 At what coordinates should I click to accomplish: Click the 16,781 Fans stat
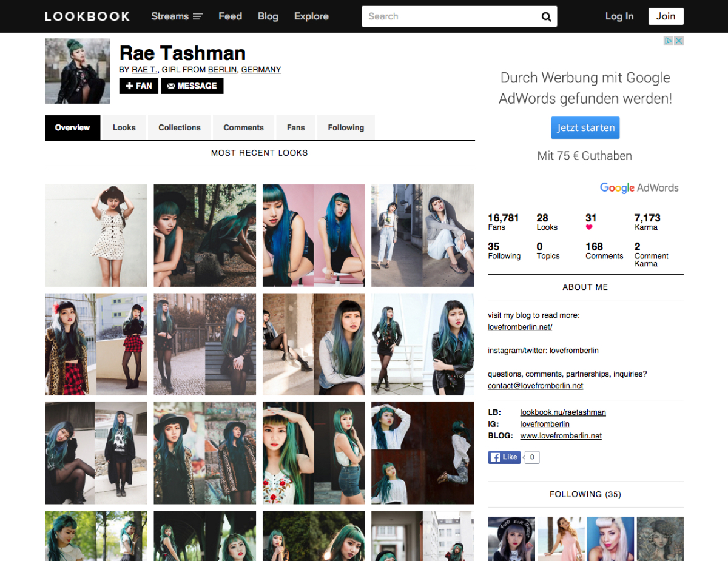[504, 222]
